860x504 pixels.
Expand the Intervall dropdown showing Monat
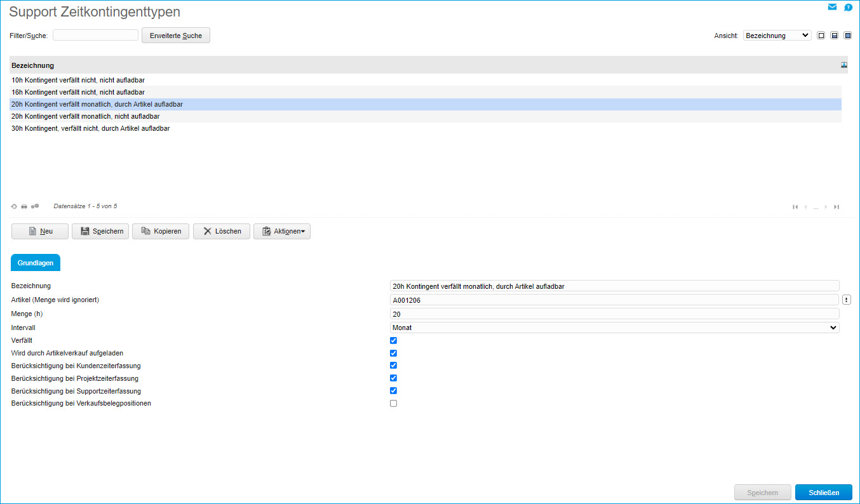(614, 328)
